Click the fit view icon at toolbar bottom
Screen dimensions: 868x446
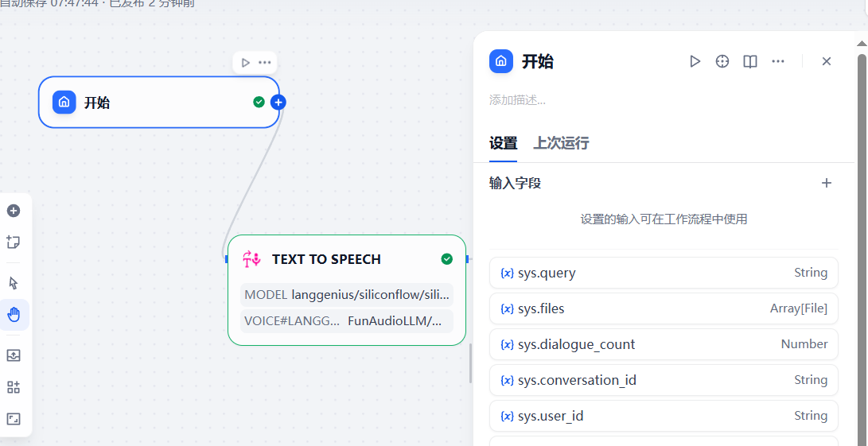click(x=14, y=419)
